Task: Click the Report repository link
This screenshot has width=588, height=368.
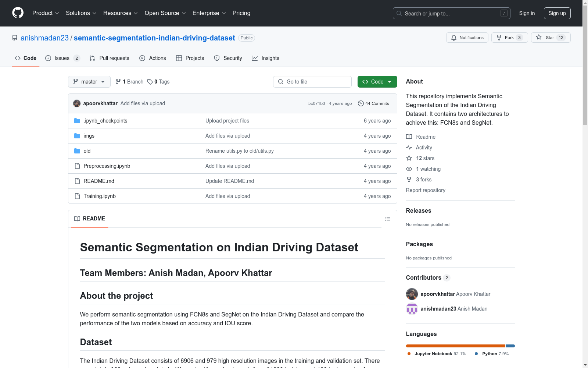Action: click(426, 190)
